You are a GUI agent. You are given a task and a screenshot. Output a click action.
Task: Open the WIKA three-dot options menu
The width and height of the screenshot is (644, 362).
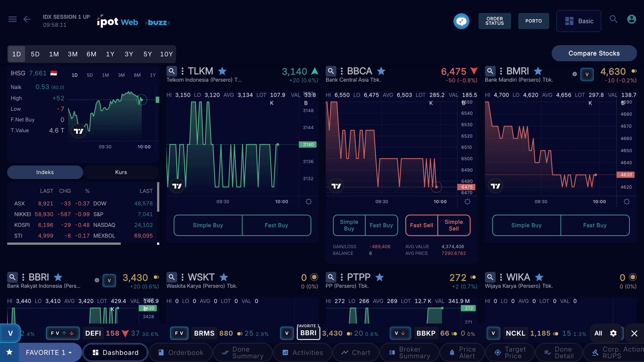click(x=501, y=277)
